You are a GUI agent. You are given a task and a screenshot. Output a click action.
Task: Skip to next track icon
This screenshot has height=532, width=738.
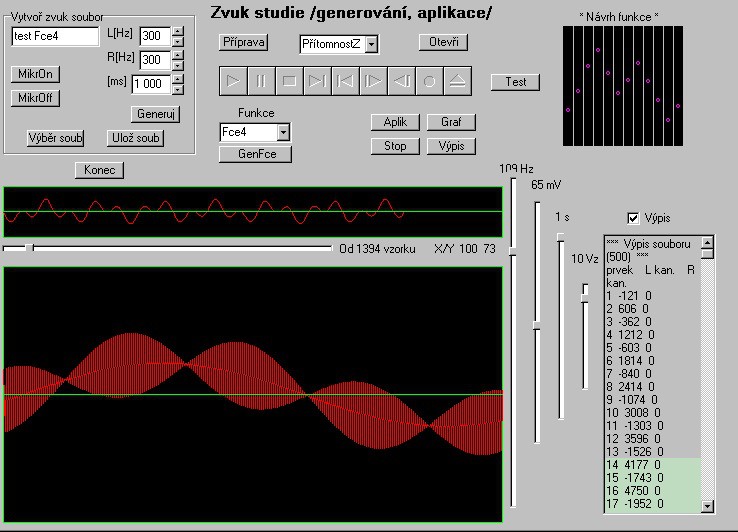pos(316,81)
